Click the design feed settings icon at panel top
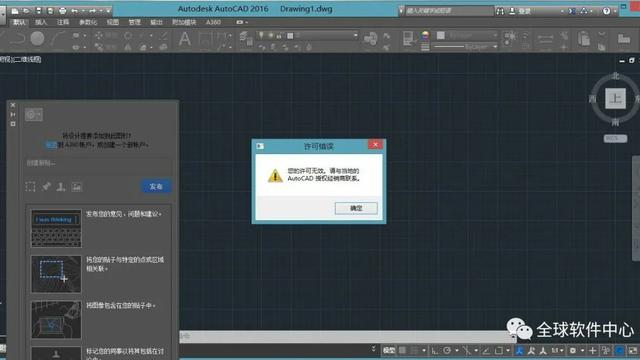640x360 pixels. point(34,115)
